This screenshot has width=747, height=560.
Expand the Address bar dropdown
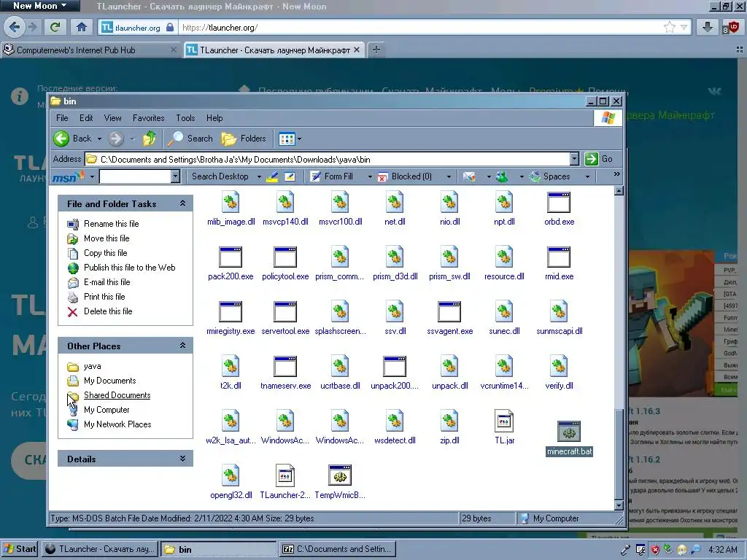[575, 159]
